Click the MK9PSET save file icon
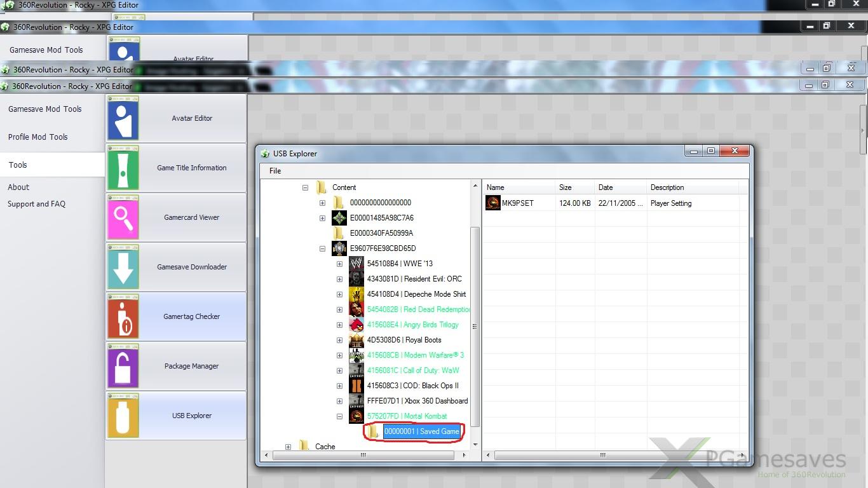The height and width of the screenshot is (488, 868). pyautogui.click(x=493, y=203)
